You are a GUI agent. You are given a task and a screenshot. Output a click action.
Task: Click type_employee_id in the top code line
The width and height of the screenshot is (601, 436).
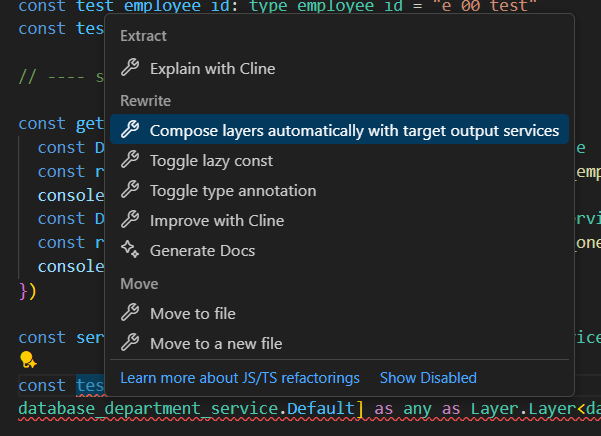(326, 6)
